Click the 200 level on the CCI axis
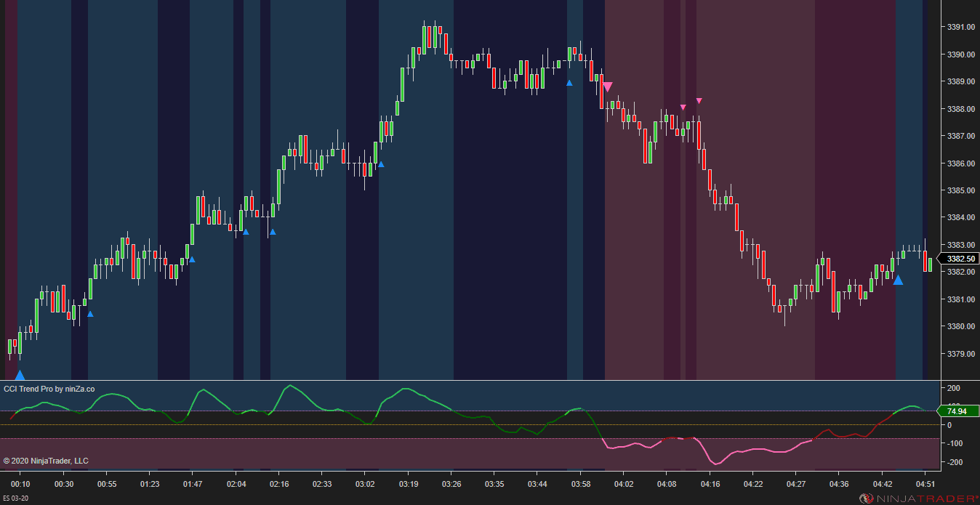The width and height of the screenshot is (980, 505). 954,389
